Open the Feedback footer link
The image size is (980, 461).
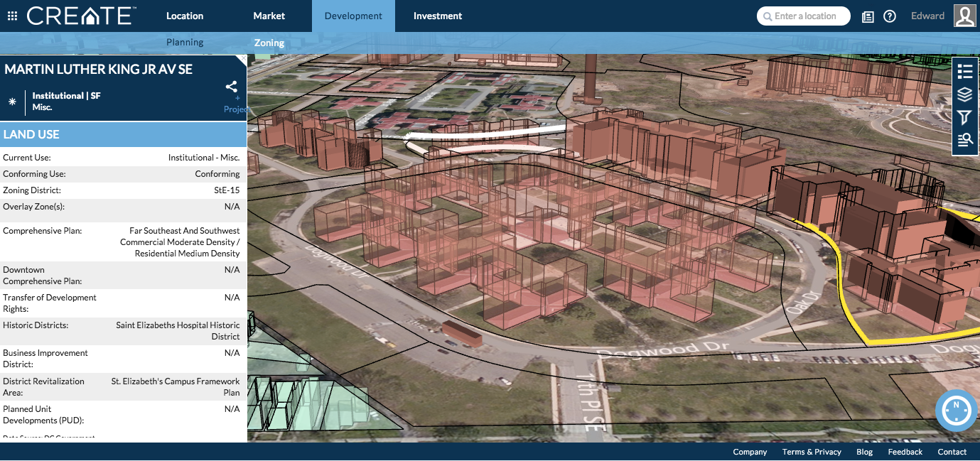pyautogui.click(x=905, y=452)
